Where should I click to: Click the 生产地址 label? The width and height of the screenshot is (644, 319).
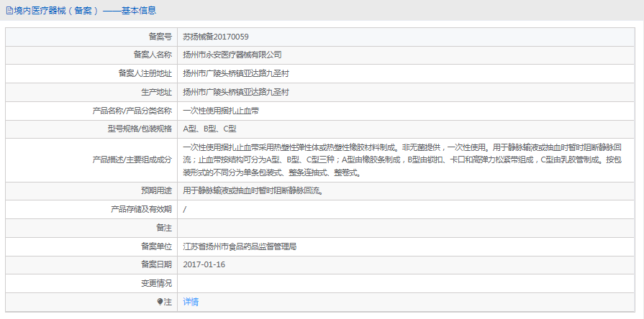[x=156, y=92]
